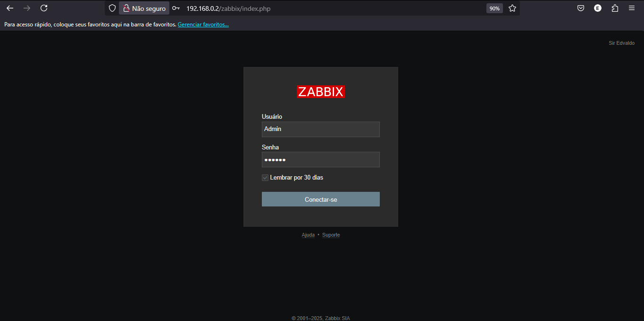Reload the page

point(43,8)
